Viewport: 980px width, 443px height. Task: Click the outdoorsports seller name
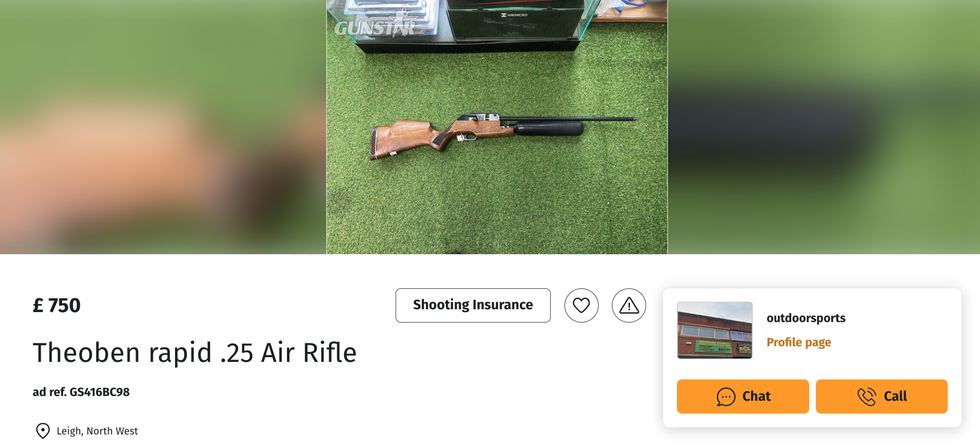coord(806,318)
